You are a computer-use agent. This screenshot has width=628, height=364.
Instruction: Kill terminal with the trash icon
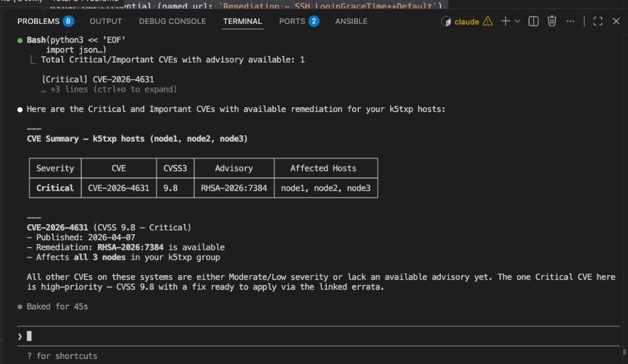552,21
